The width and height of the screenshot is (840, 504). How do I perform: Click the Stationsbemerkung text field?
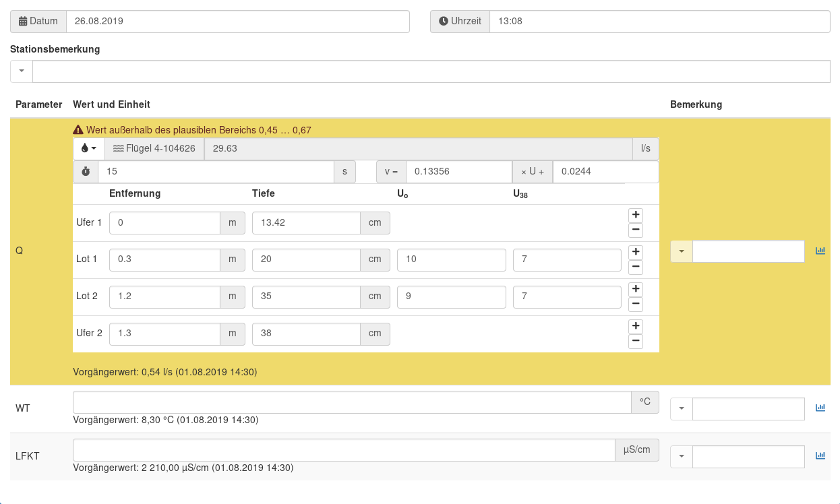coord(431,71)
